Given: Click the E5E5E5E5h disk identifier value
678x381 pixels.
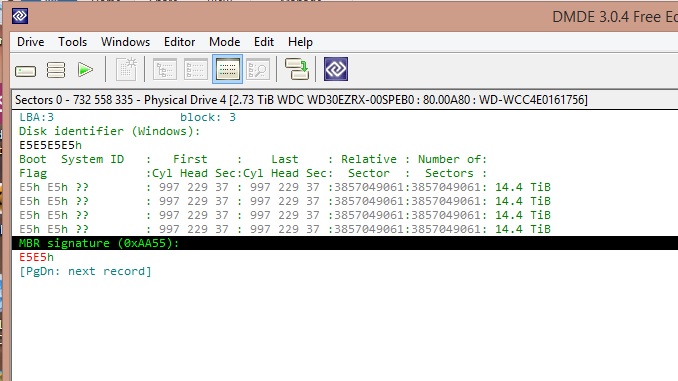Looking at the screenshot, I should coord(50,145).
